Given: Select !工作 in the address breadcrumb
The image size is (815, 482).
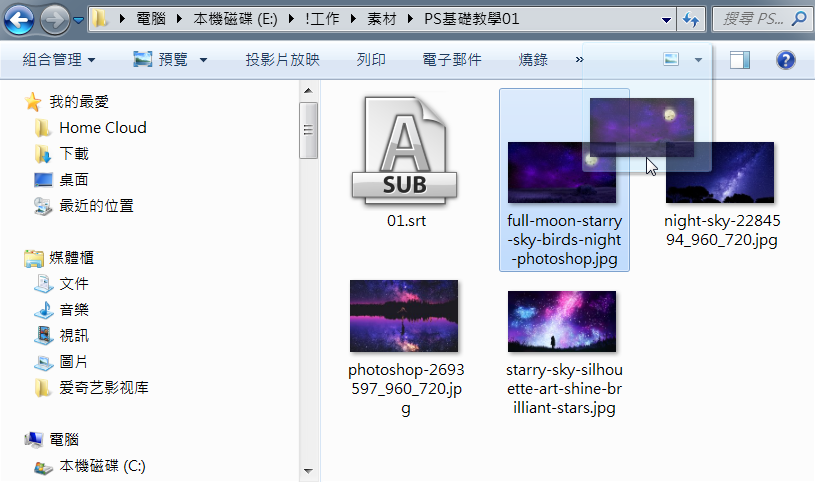Looking at the screenshot, I should click(322, 19).
